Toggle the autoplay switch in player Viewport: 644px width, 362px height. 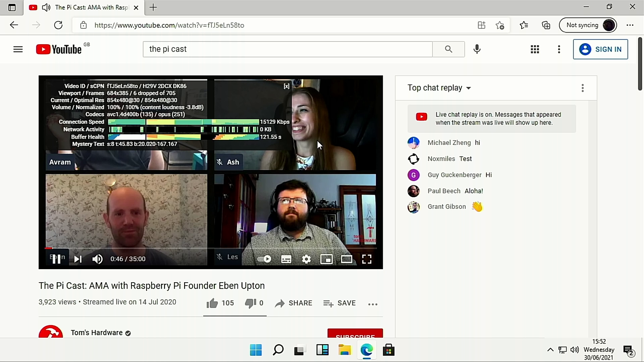pos(264,259)
